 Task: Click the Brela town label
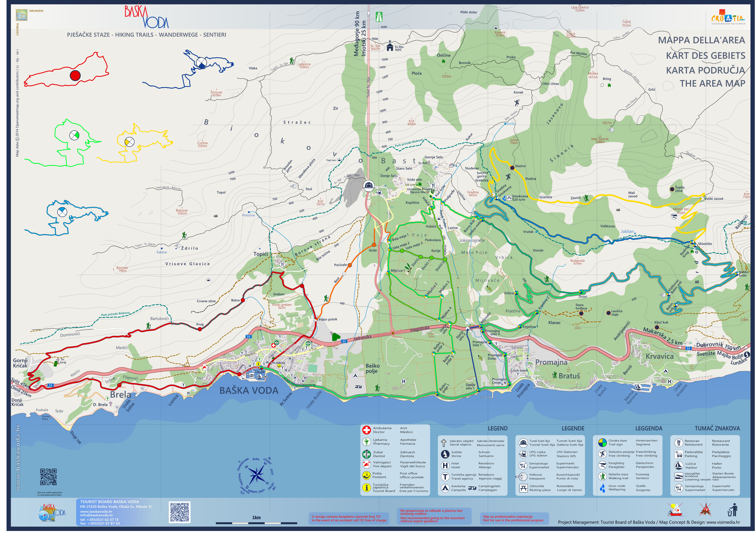click(120, 395)
